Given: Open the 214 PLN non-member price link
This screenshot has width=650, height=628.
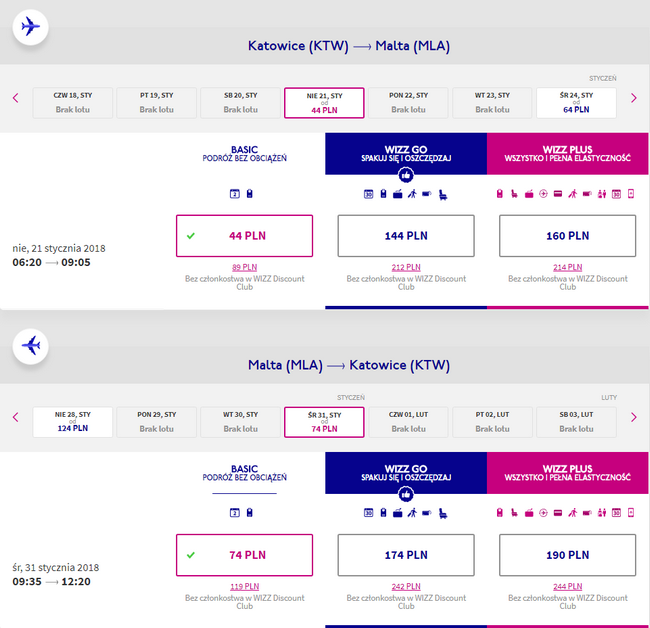Looking at the screenshot, I should [568, 267].
